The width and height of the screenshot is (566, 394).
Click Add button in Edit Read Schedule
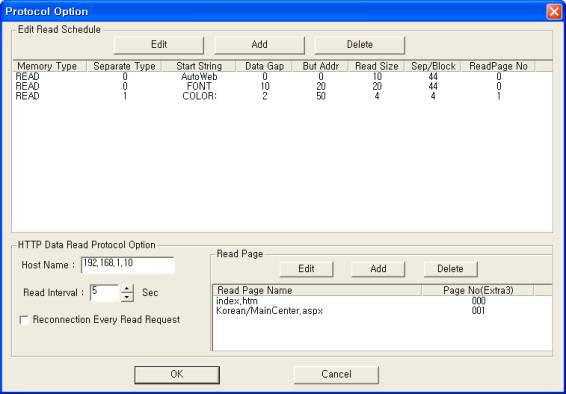click(x=259, y=45)
